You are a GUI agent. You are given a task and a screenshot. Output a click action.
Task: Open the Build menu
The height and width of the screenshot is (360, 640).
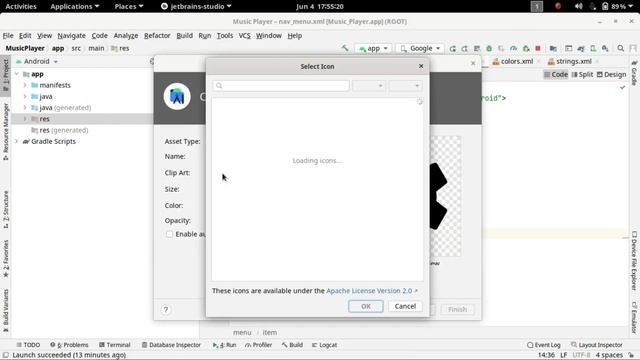pyautogui.click(x=184, y=36)
